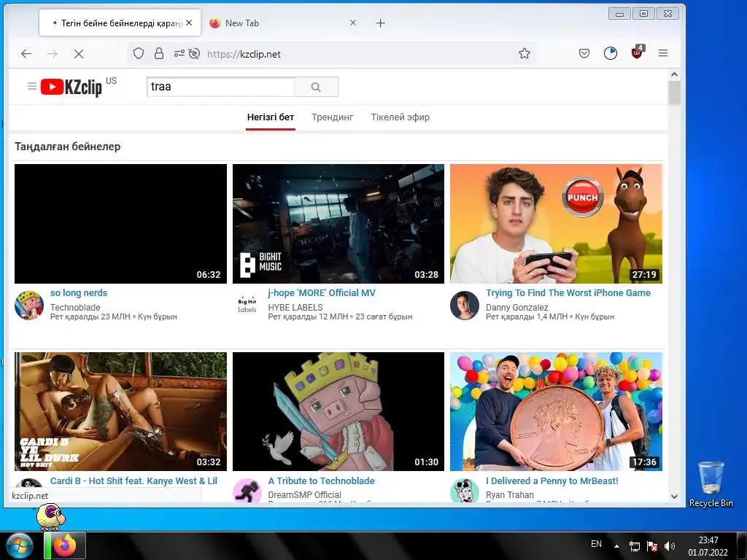This screenshot has width=747, height=560.
Task: Click the taskbar clock 23:47
Action: point(708,546)
